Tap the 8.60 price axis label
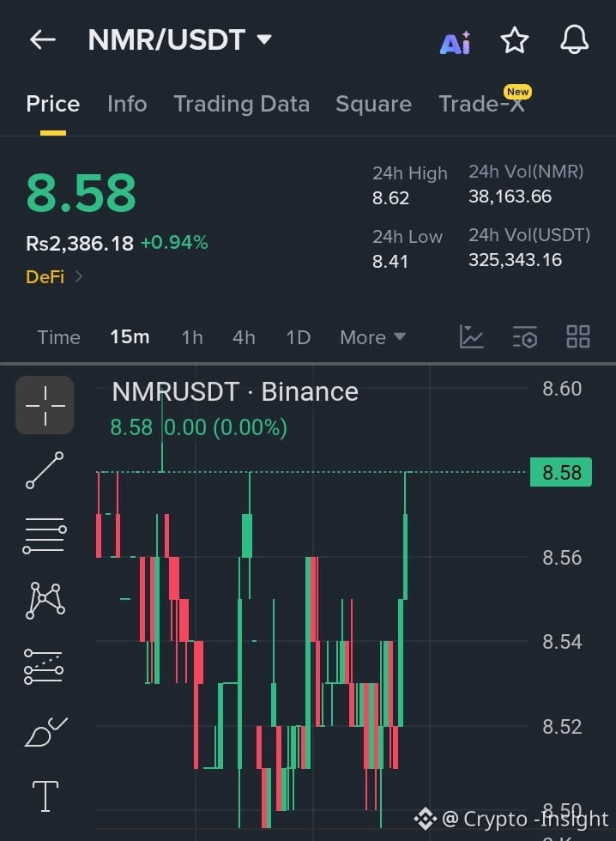The image size is (616, 841). pos(562,388)
